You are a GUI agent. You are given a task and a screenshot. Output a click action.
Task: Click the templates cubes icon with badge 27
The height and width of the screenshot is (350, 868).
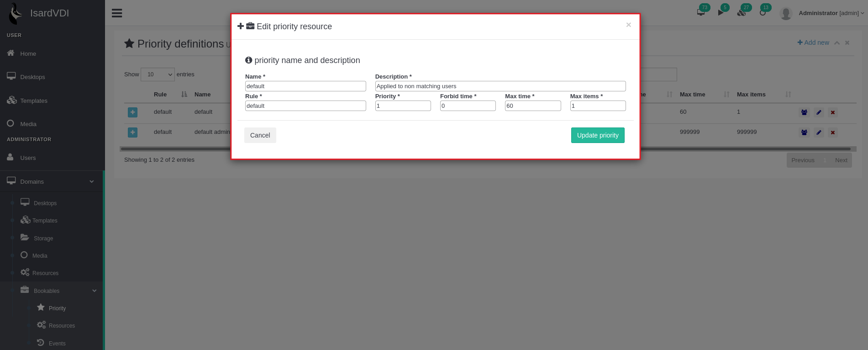coord(742,12)
